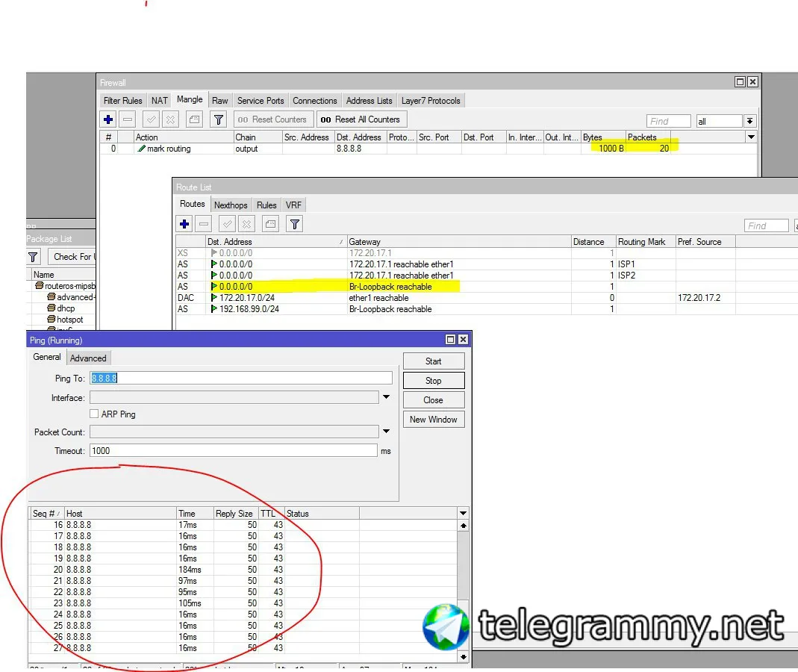Sort routes by Gateway column header
The width and height of the screenshot is (798, 672).
(x=458, y=242)
